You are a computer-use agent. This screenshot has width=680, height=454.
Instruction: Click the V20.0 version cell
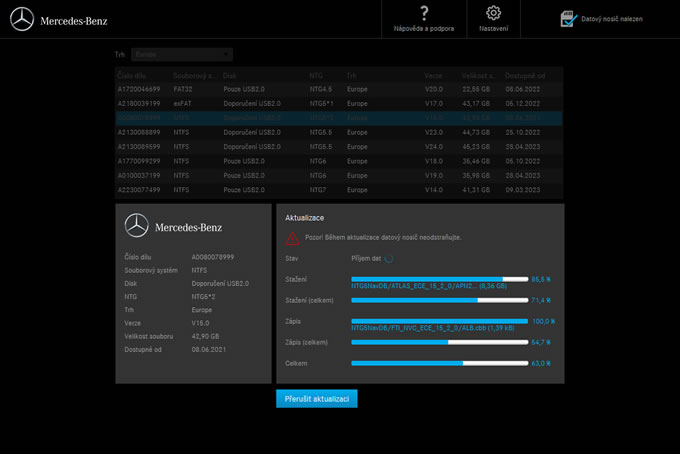(434, 89)
